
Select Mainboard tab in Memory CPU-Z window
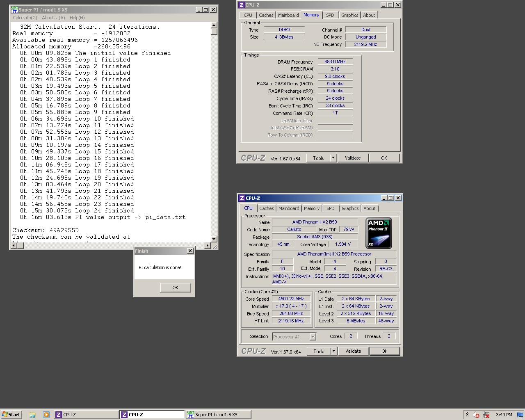pos(288,15)
